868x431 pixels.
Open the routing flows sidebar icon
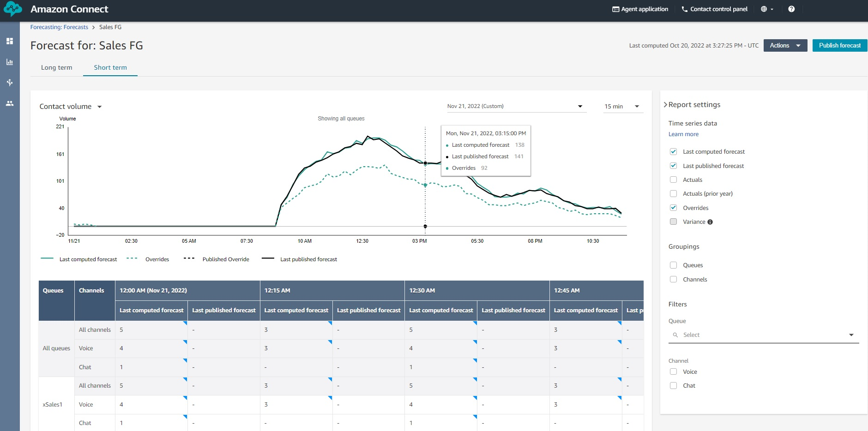(10, 83)
